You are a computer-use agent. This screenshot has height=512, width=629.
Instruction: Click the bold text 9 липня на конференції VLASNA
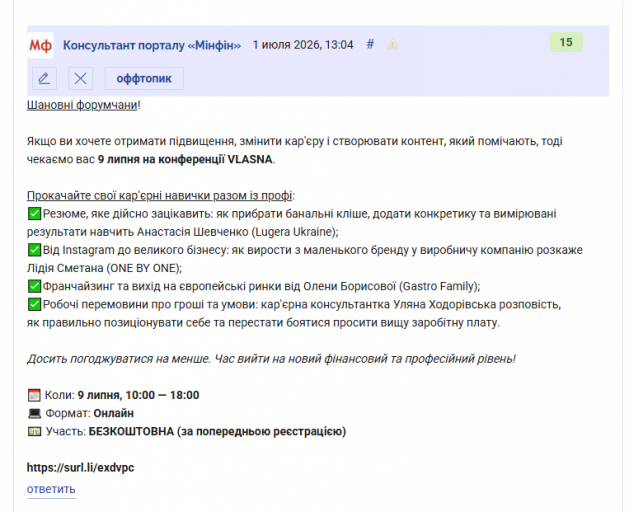point(185,159)
